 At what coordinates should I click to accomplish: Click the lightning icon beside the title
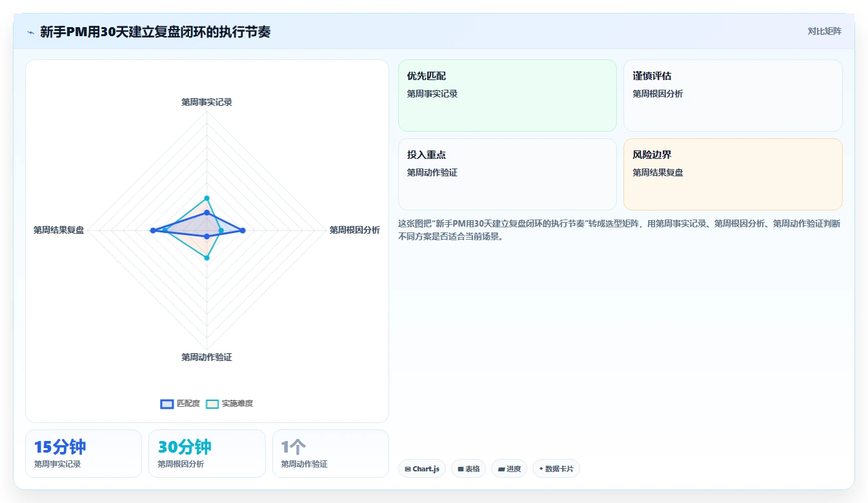click(30, 32)
